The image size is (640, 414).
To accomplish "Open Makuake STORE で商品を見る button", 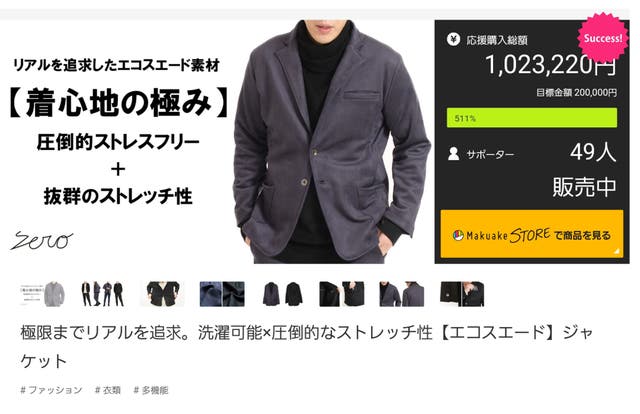I will click(532, 234).
